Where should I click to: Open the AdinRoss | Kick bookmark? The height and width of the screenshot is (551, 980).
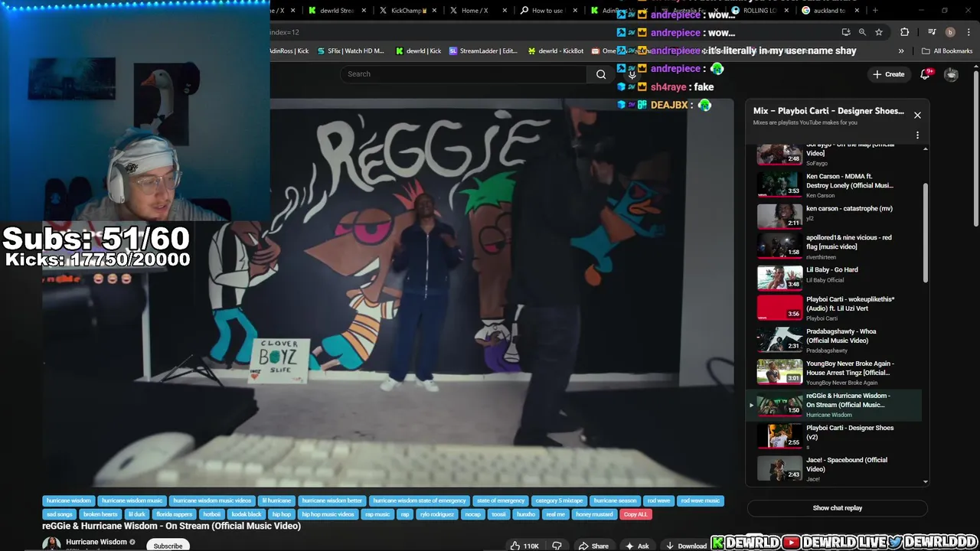289,51
